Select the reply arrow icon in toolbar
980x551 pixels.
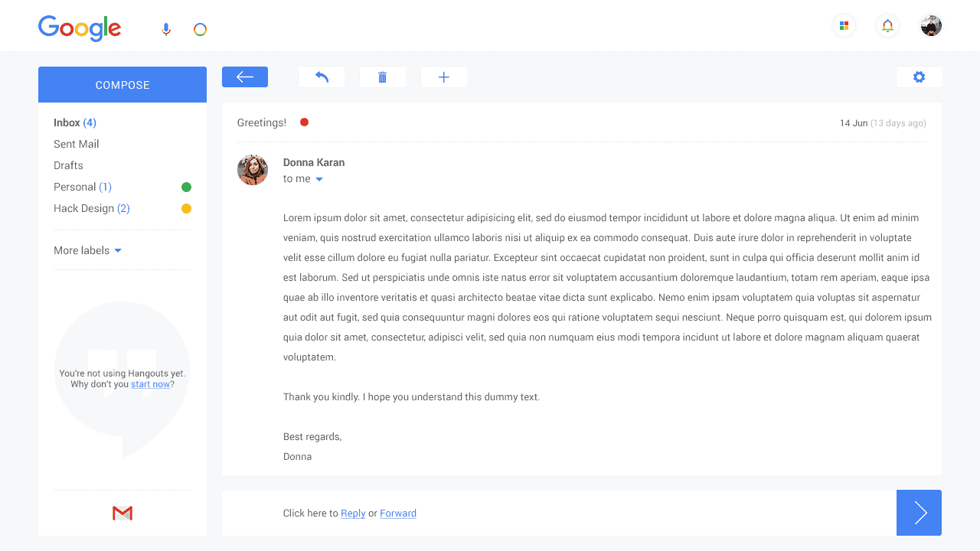click(321, 77)
